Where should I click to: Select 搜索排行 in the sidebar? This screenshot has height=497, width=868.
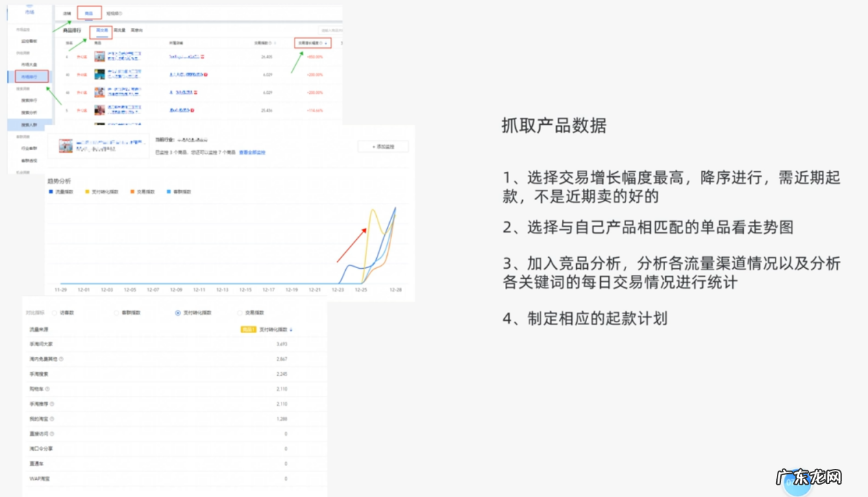coord(32,99)
